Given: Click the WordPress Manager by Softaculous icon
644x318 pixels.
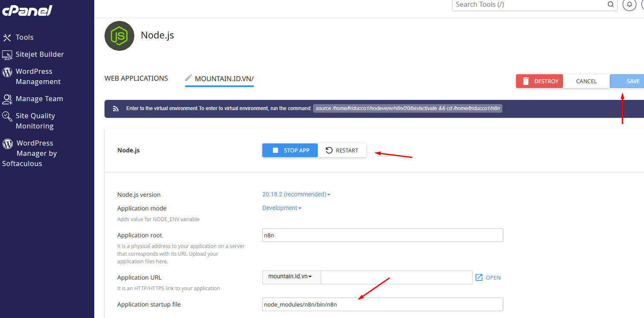Looking at the screenshot, I should coord(8,143).
